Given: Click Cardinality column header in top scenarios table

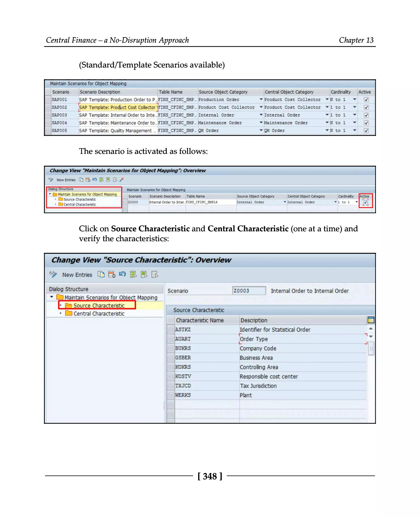Looking at the screenshot, I should (x=343, y=92).
